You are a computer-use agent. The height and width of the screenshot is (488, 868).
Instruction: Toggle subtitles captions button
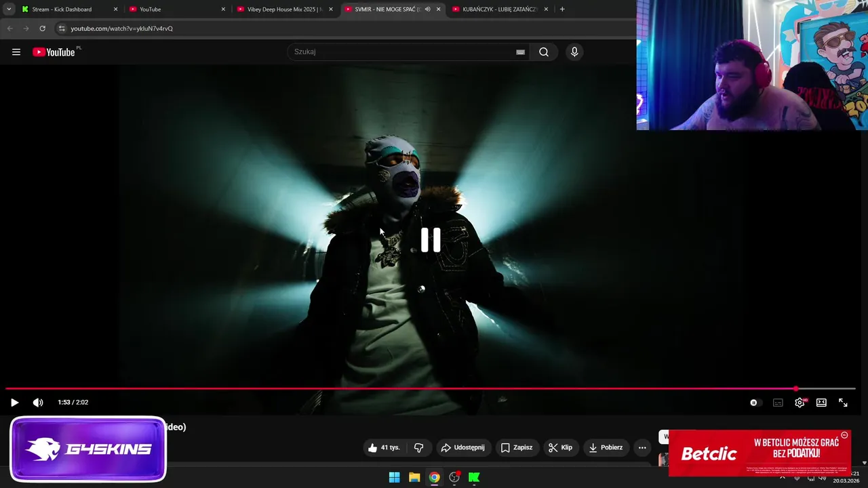coord(778,403)
